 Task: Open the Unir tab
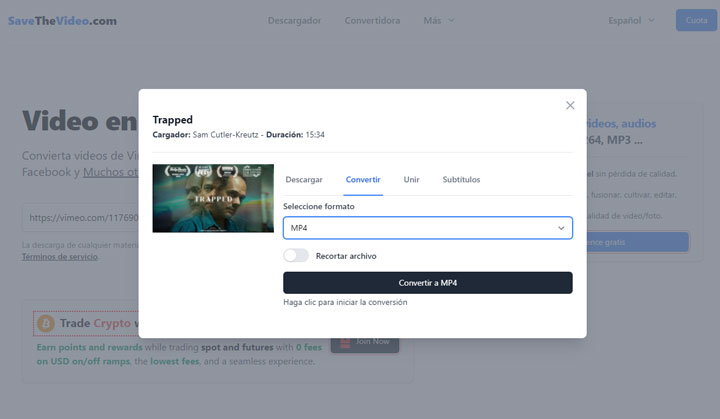[x=411, y=180]
